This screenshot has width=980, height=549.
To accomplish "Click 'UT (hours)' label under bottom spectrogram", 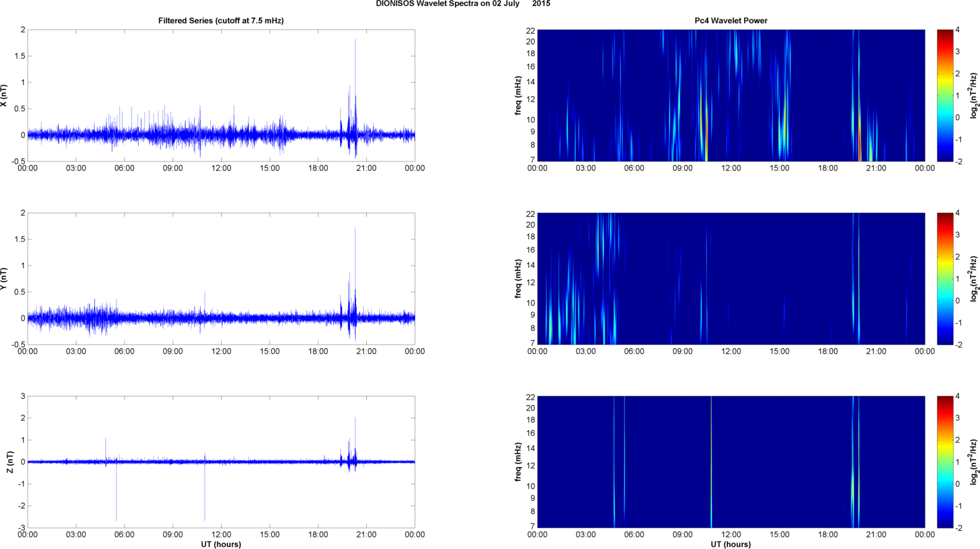I will click(731, 544).
